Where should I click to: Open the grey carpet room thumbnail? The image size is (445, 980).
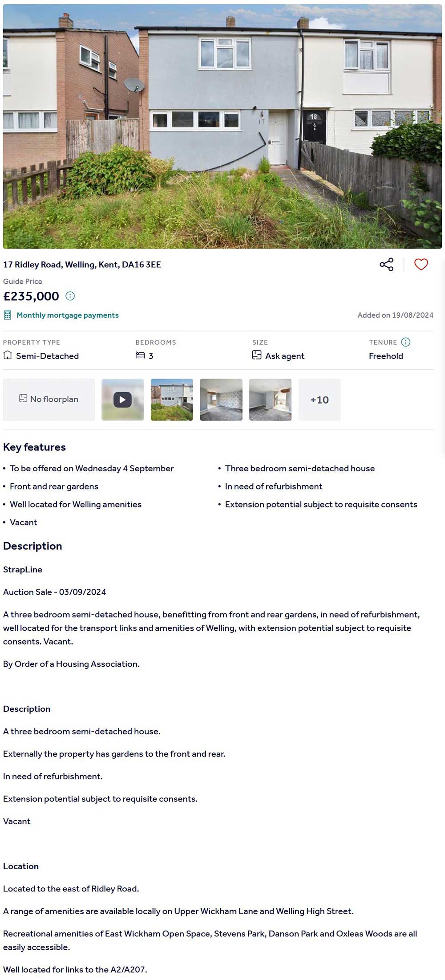coord(270,400)
